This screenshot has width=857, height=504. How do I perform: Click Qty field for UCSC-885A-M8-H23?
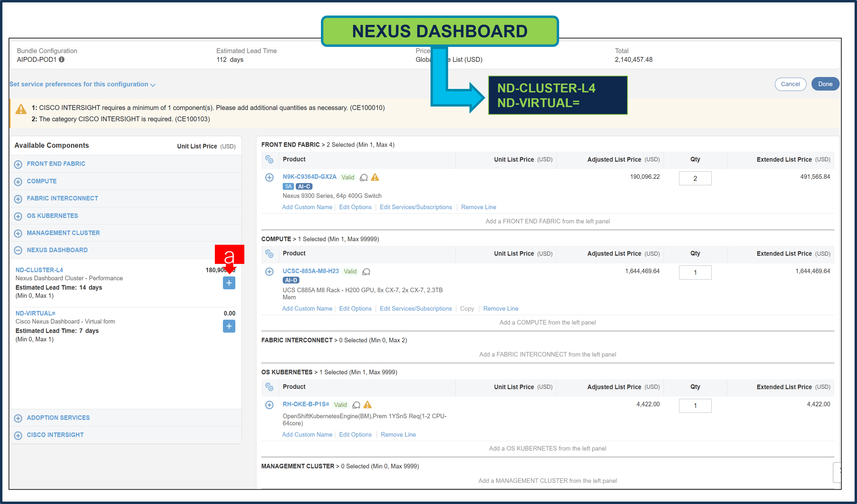[x=695, y=273]
